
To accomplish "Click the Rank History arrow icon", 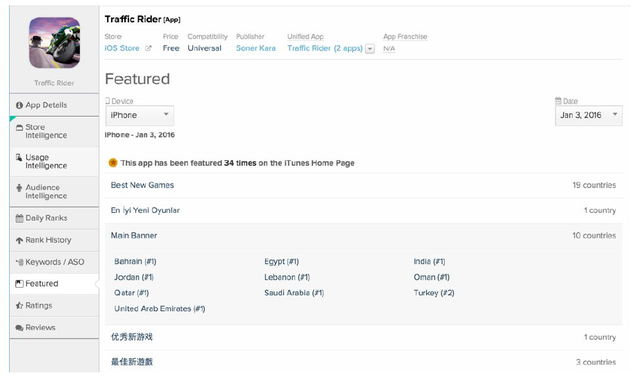I will [19, 240].
